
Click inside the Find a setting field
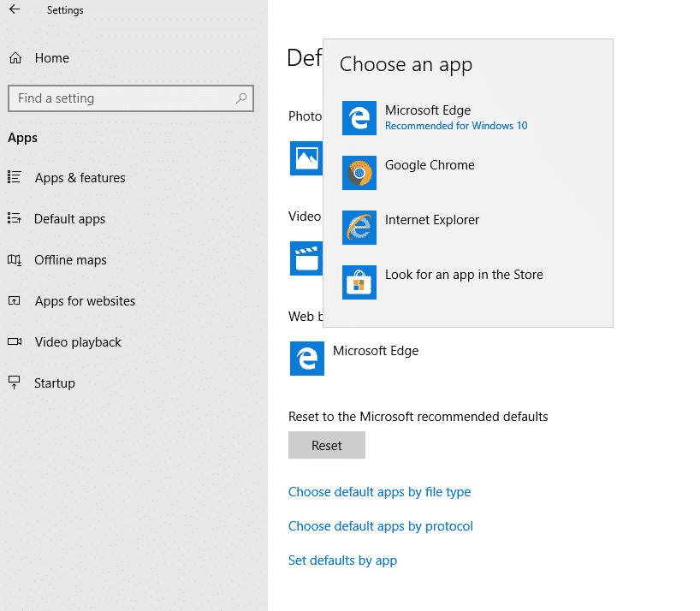pos(120,98)
